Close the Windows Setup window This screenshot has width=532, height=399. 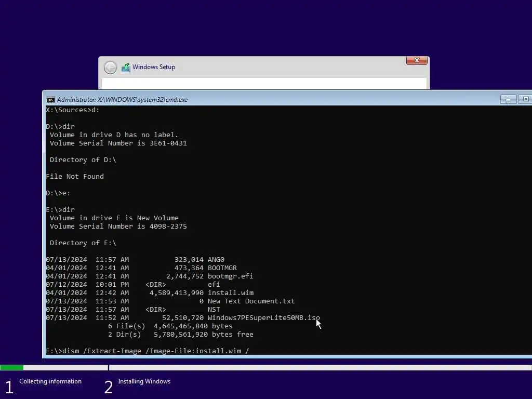[417, 60]
